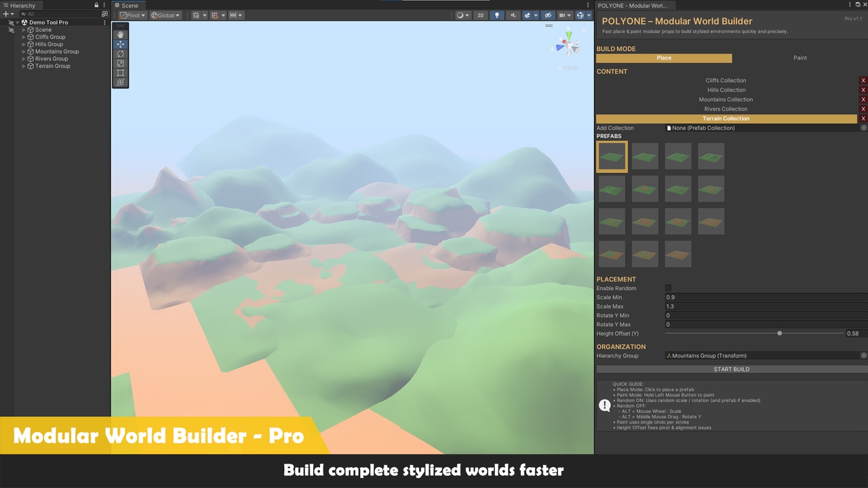The height and width of the screenshot is (488, 868).
Task: Open draw mode shading dropdown
Action: 463,15
